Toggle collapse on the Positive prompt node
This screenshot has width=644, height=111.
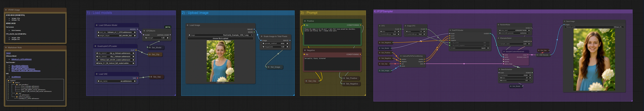coord(305,21)
